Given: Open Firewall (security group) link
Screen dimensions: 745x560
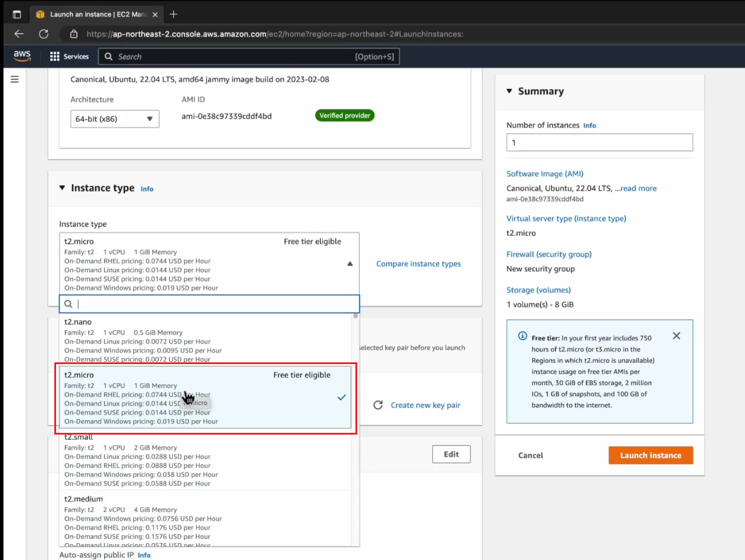Looking at the screenshot, I should (x=549, y=254).
